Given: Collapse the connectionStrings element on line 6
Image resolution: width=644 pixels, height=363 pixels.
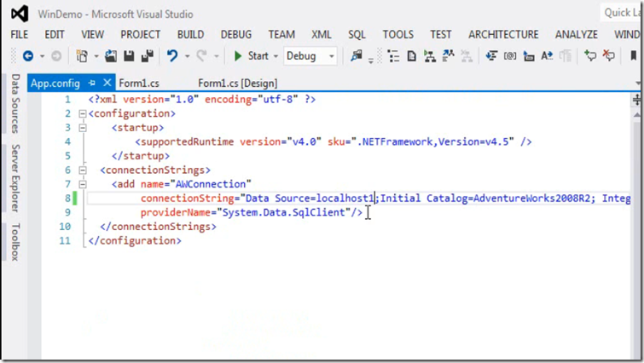Looking at the screenshot, I should coord(83,170).
